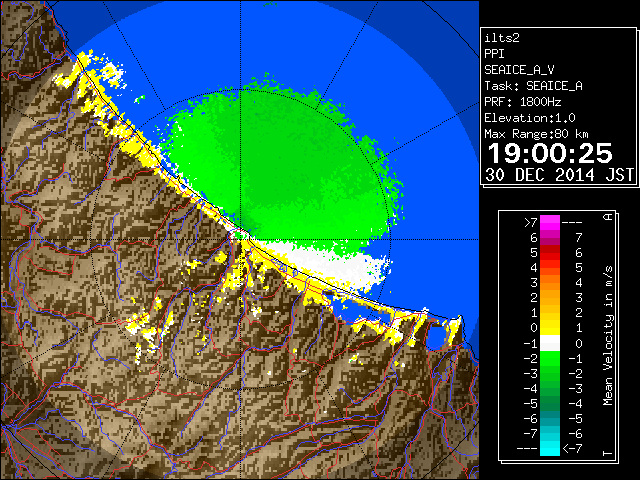Click the 'PRF: 1800Hz' entry
The image size is (640, 480).
(x=523, y=102)
